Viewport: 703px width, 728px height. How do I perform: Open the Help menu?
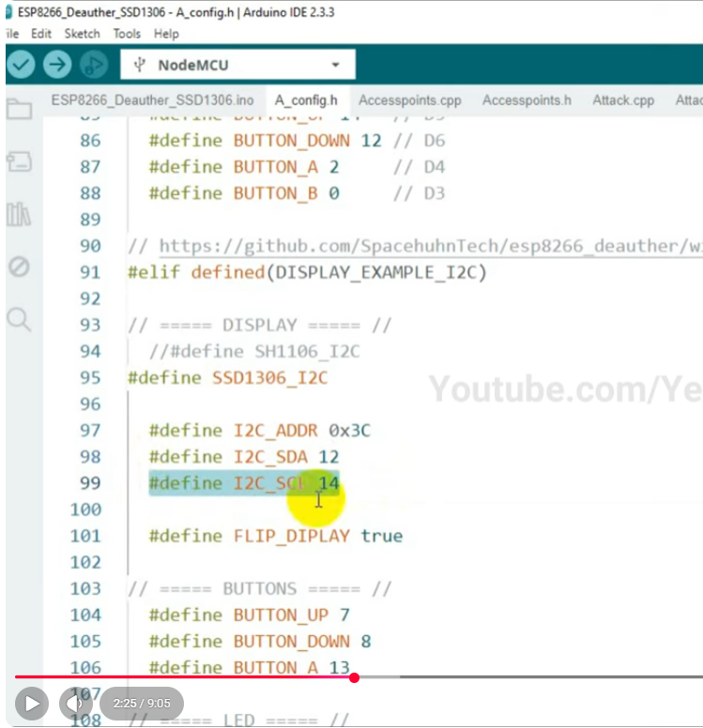[x=166, y=34]
